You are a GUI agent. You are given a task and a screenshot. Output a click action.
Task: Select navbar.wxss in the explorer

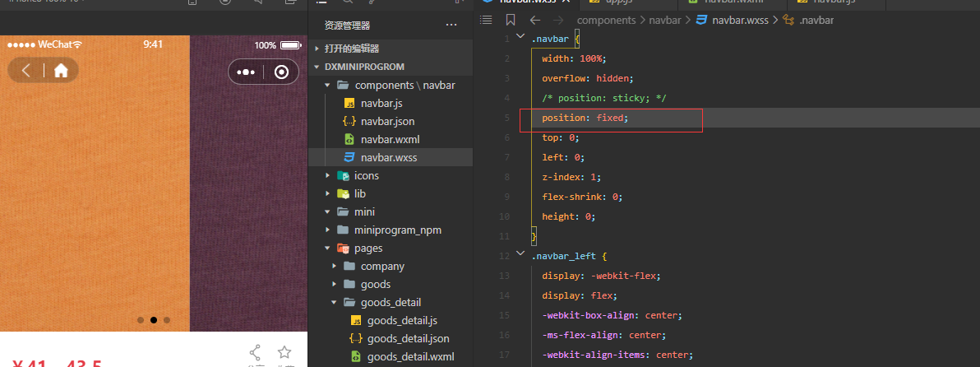pyautogui.click(x=391, y=157)
